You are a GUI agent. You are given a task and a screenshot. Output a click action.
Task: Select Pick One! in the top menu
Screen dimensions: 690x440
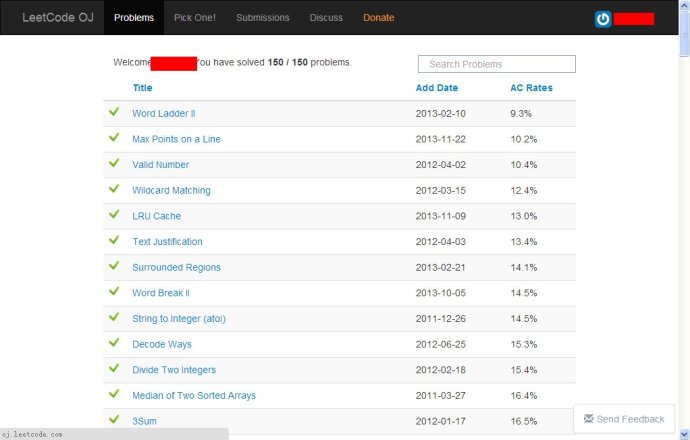point(194,18)
